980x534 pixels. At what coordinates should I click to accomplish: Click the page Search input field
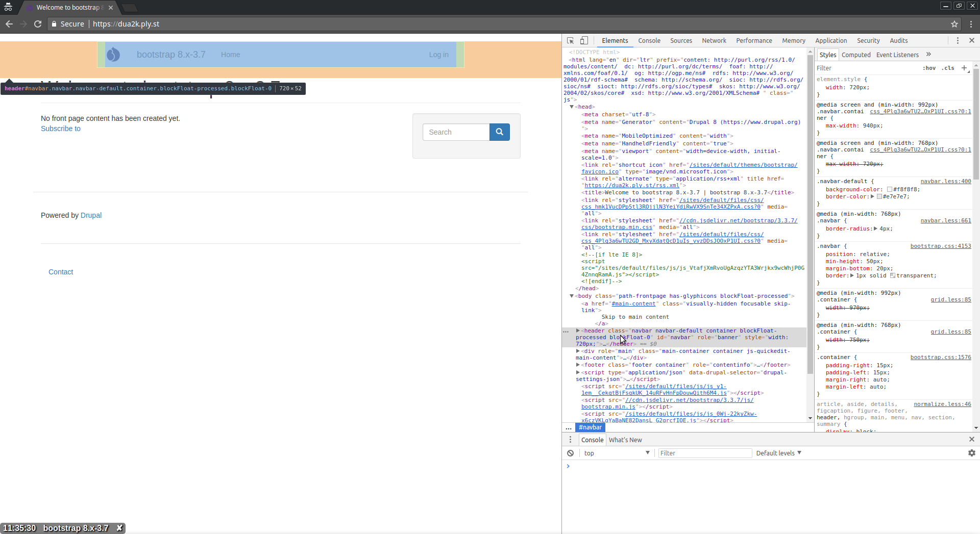[456, 132]
